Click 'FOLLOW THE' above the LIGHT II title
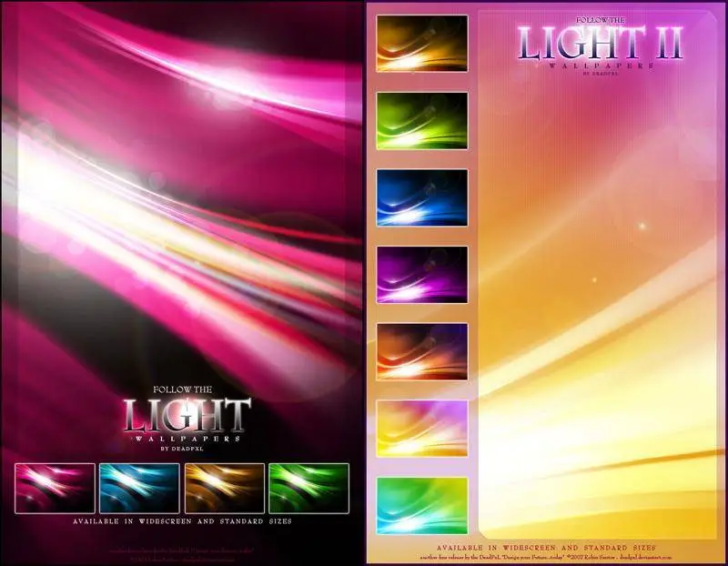This screenshot has width=728, height=566. coord(601,20)
